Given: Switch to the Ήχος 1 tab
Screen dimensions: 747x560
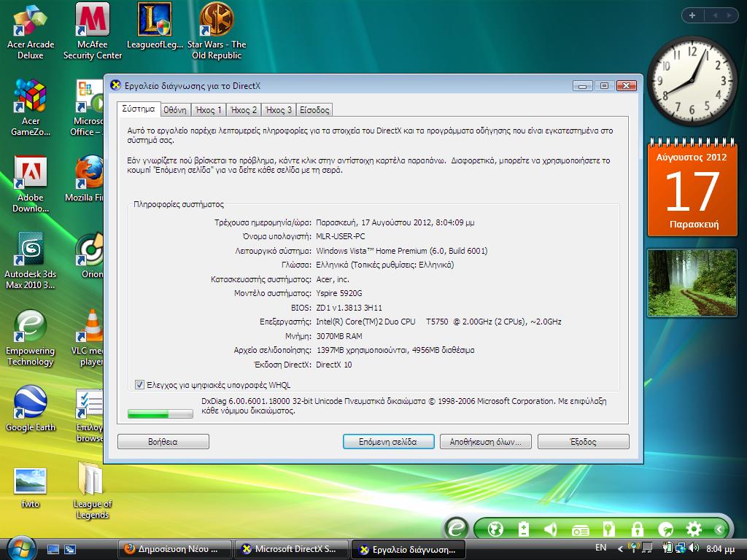Looking at the screenshot, I should pyautogui.click(x=209, y=110).
